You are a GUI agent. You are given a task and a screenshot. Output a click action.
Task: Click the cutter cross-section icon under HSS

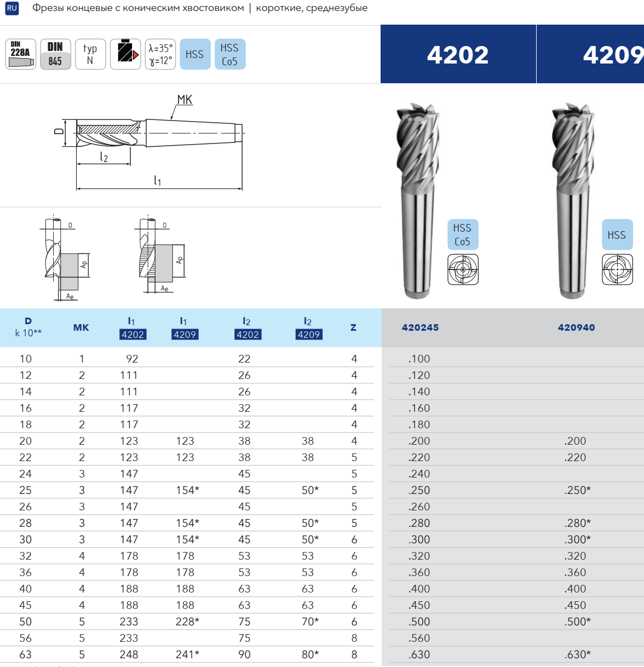pos(617,269)
